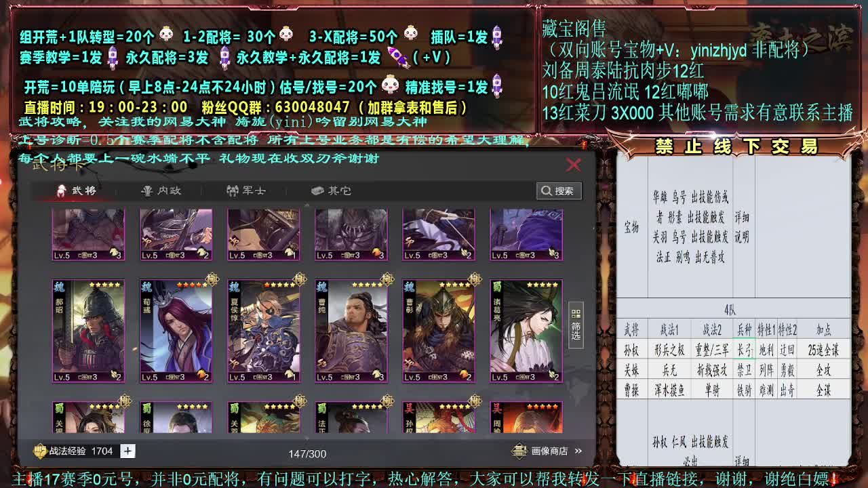Click the 蜀 faction mark on 诸葛亮's card

tap(497, 286)
